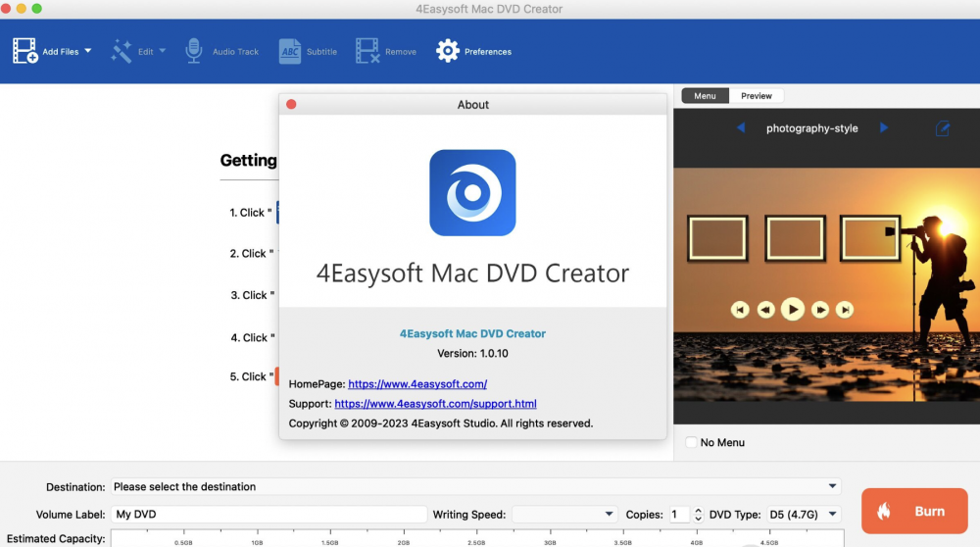The width and height of the screenshot is (980, 547).
Task: Switch to the Menu tab
Action: pyautogui.click(x=705, y=96)
